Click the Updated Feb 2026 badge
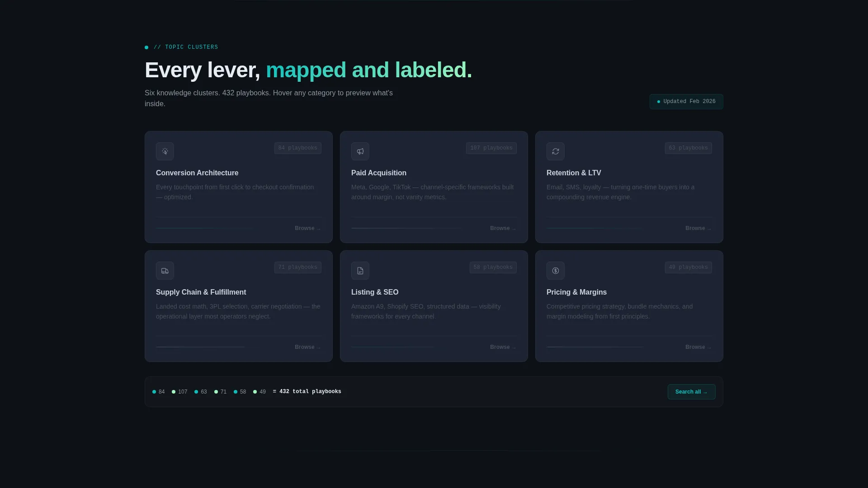Screen dimensions: 868x488 [686, 102]
